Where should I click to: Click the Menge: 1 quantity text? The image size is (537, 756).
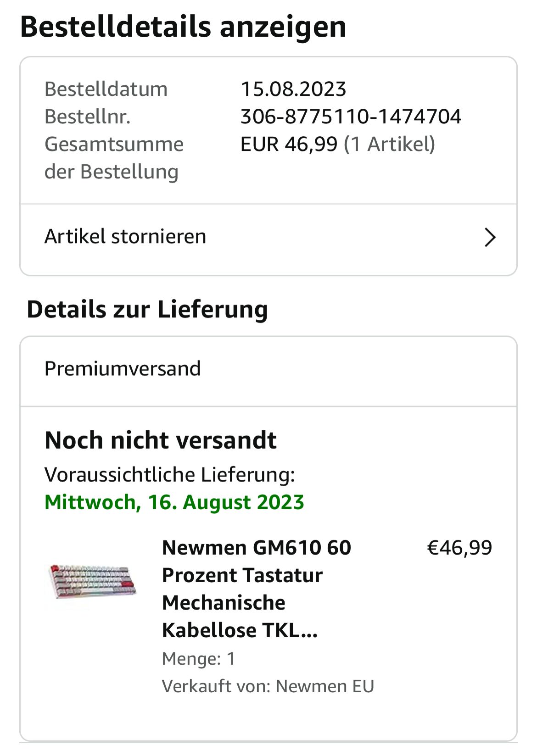point(198,659)
